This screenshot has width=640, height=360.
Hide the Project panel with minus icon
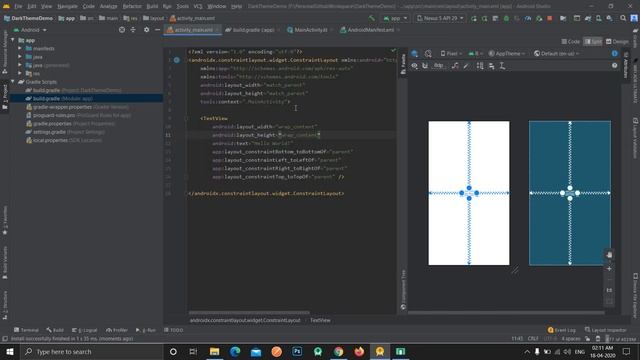point(157,30)
